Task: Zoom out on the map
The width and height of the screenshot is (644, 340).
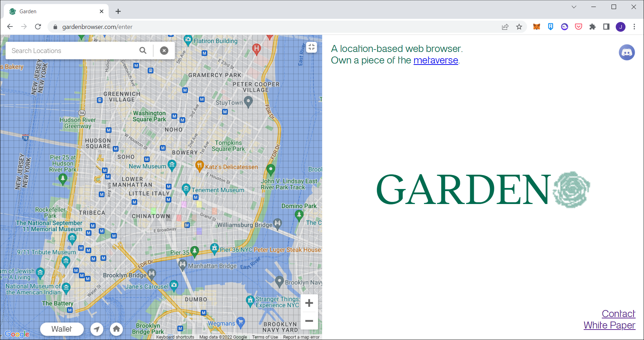Action: tap(309, 321)
